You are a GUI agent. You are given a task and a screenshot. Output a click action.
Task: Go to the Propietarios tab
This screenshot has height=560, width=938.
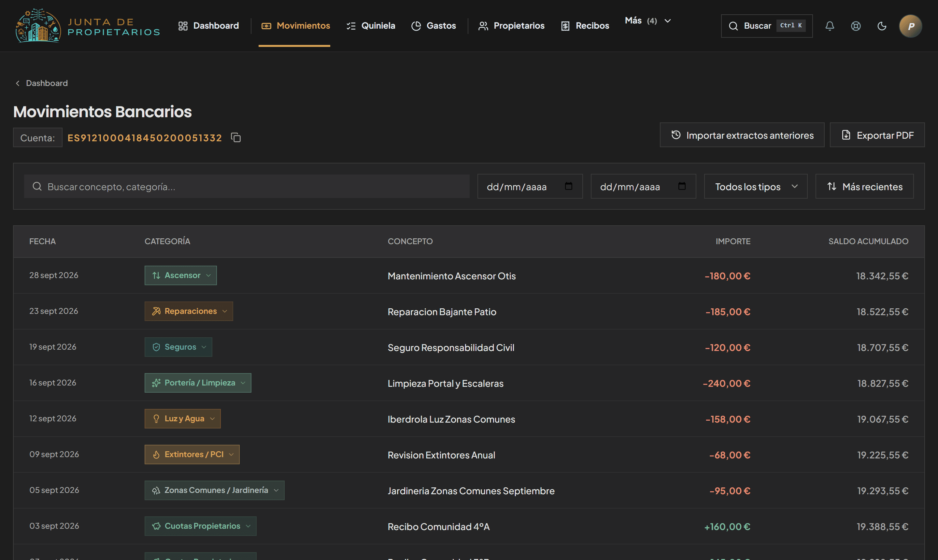pyautogui.click(x=511, y=26)
